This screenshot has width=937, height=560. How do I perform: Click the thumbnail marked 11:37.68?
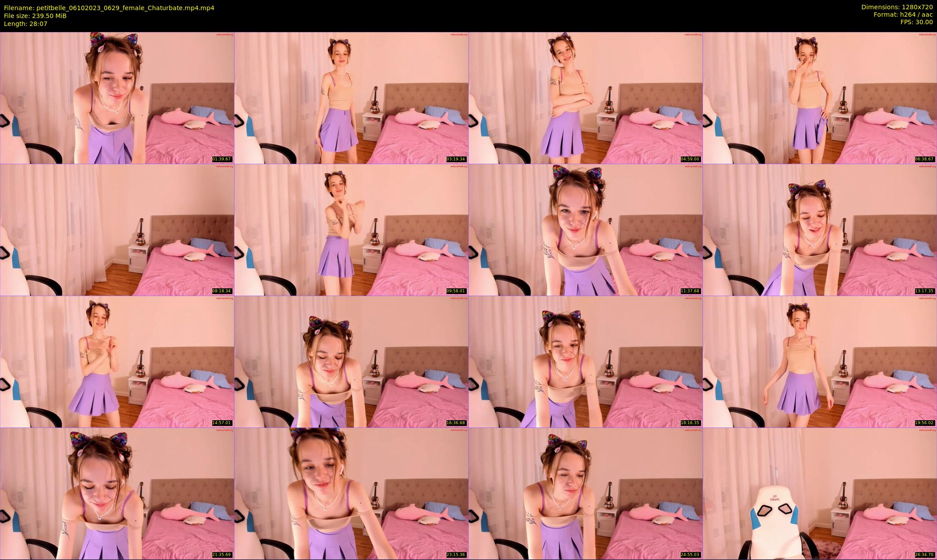(x=585, y=229)
